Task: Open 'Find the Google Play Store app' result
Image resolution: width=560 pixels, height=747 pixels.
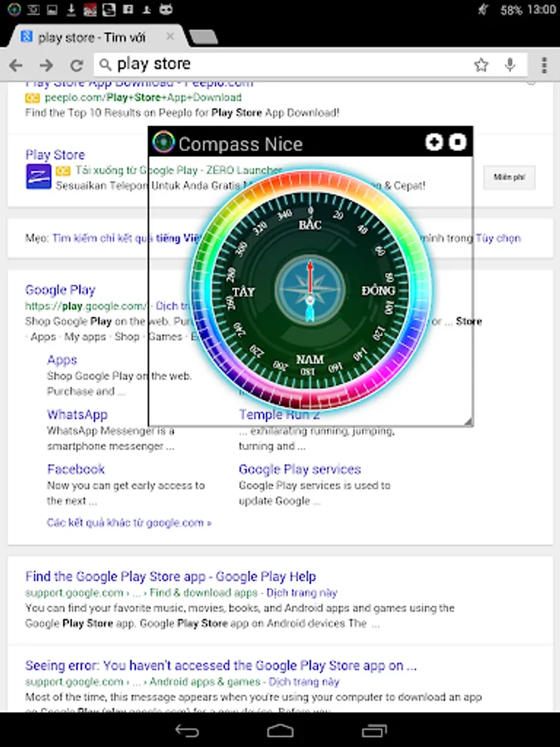Action: pos(170,577)
